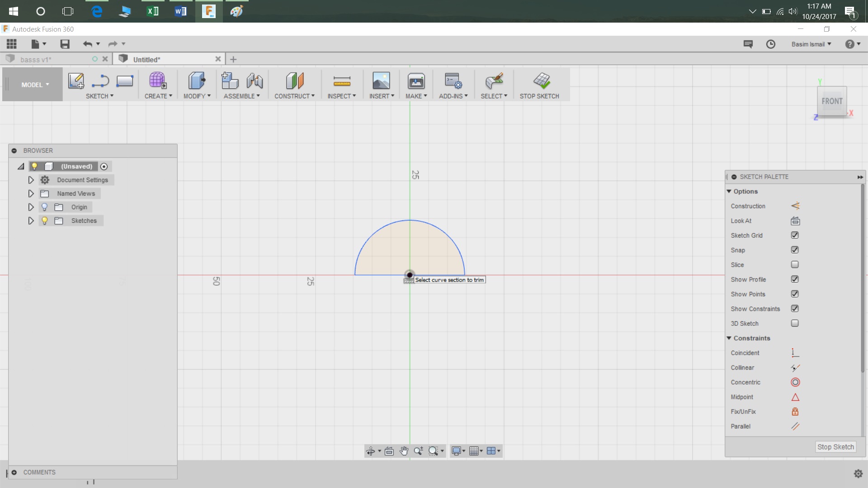
Task: Click the Look At icon in palette
Action: [795, 221]
